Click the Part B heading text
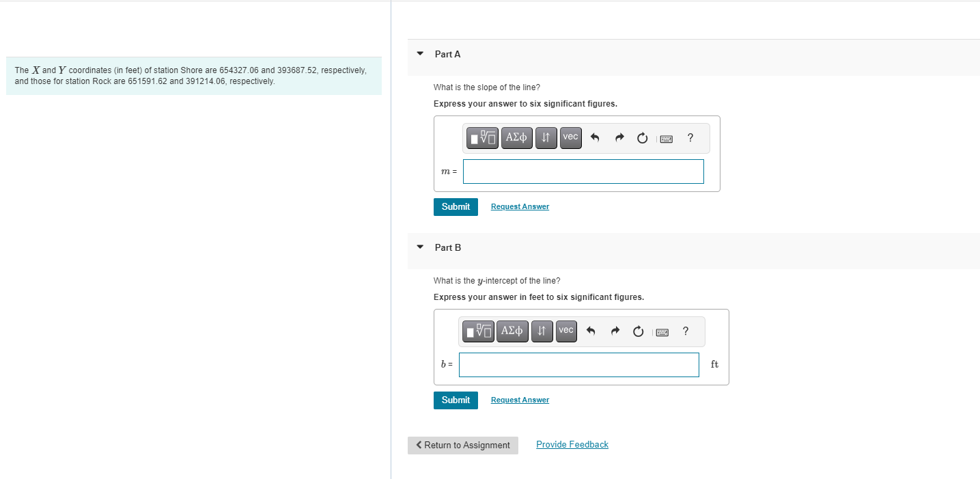980x479 pixels. [x=448, y=247]
